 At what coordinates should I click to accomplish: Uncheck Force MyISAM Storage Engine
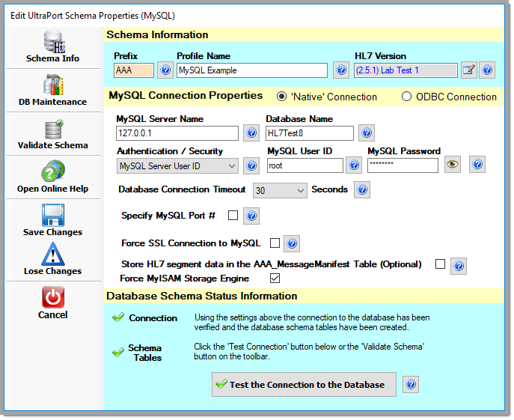275,279
